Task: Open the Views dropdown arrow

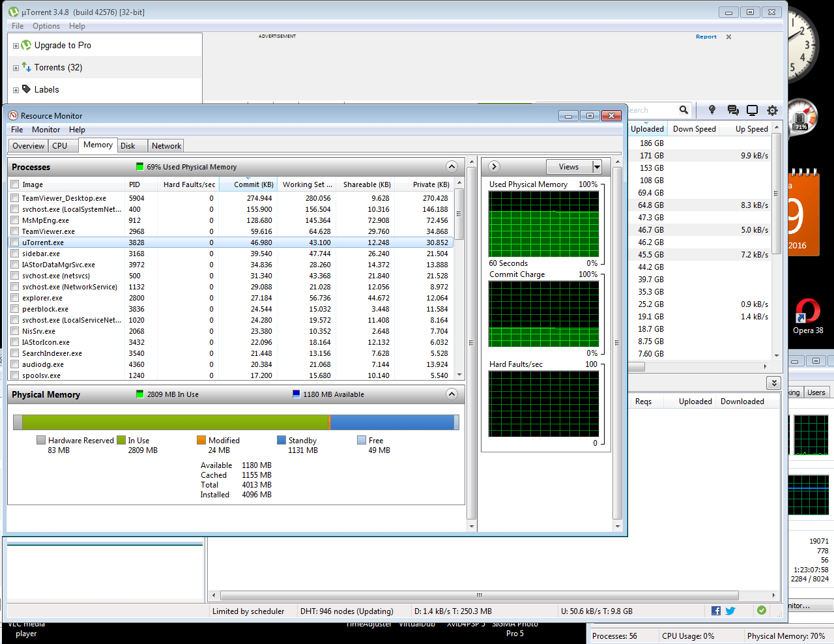Action: 597,167
